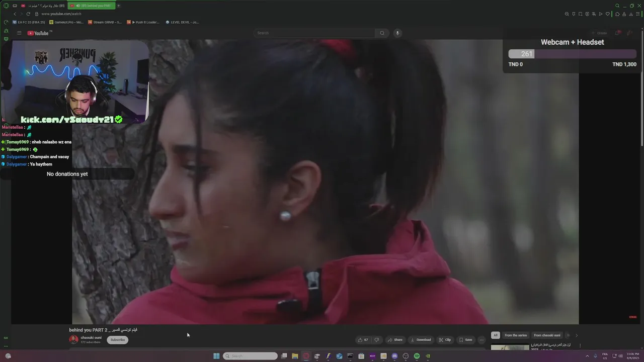Select the 'behind you PART' browser tab
Viewport: 644px width, 362px height.
coord(91,6)
